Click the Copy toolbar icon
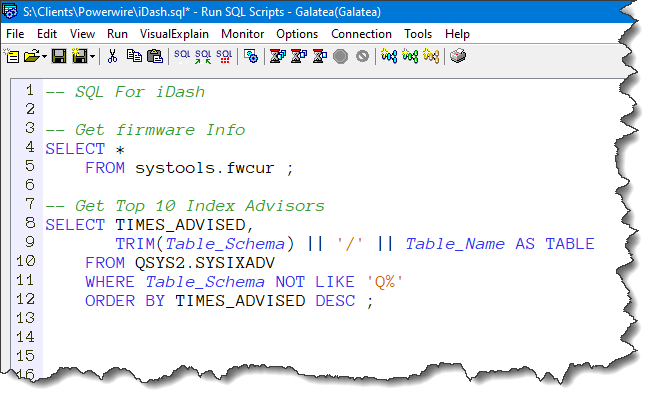The height and width of the screenshot is (406, 662). pos(132,56)
